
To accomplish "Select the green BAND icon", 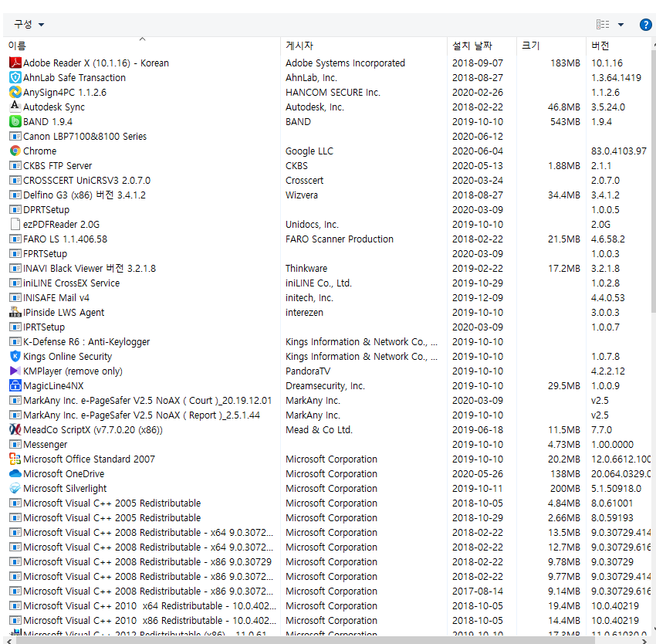I will point(15,121).
